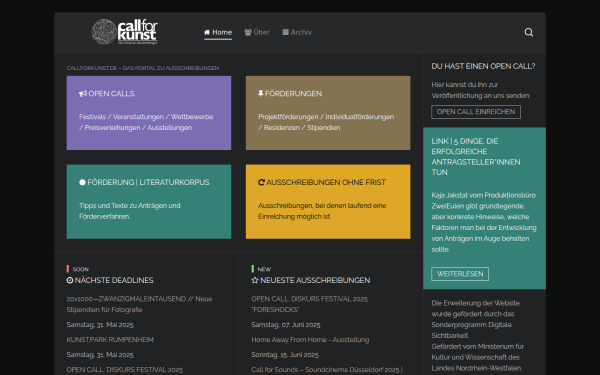
Task: Open the yellow Ausschreibungen ohne Frist tile
Action: point(328,202)
